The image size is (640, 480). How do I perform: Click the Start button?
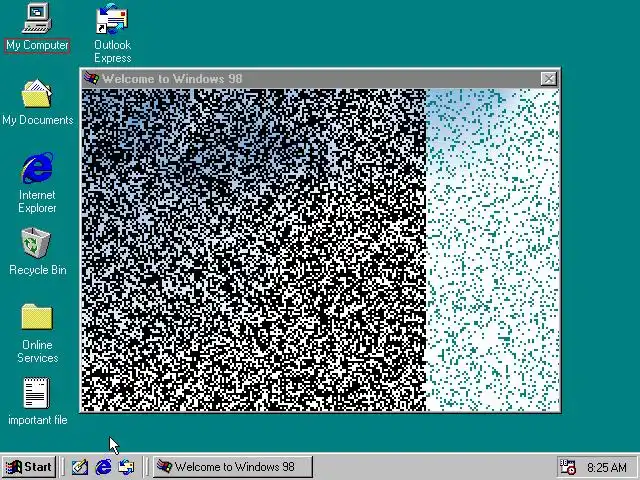click(x=29, y=467)
